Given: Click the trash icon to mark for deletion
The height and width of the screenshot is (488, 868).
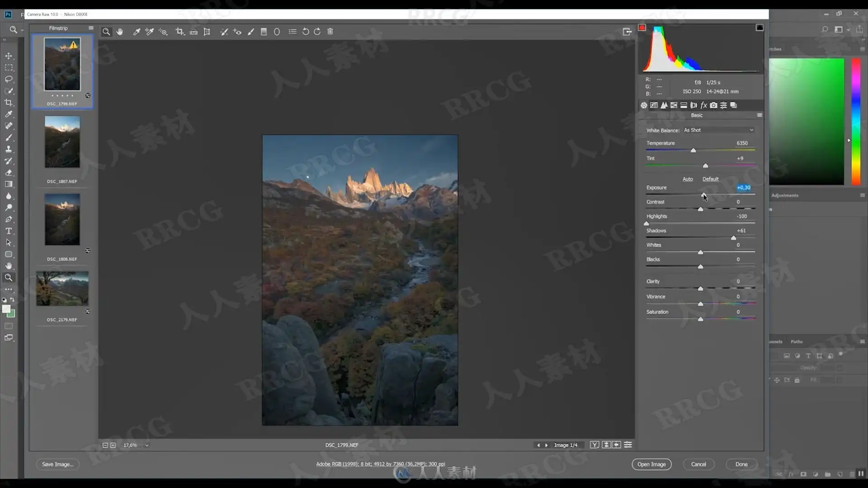Looking at the screenshot, I should (x=330, y=32).
